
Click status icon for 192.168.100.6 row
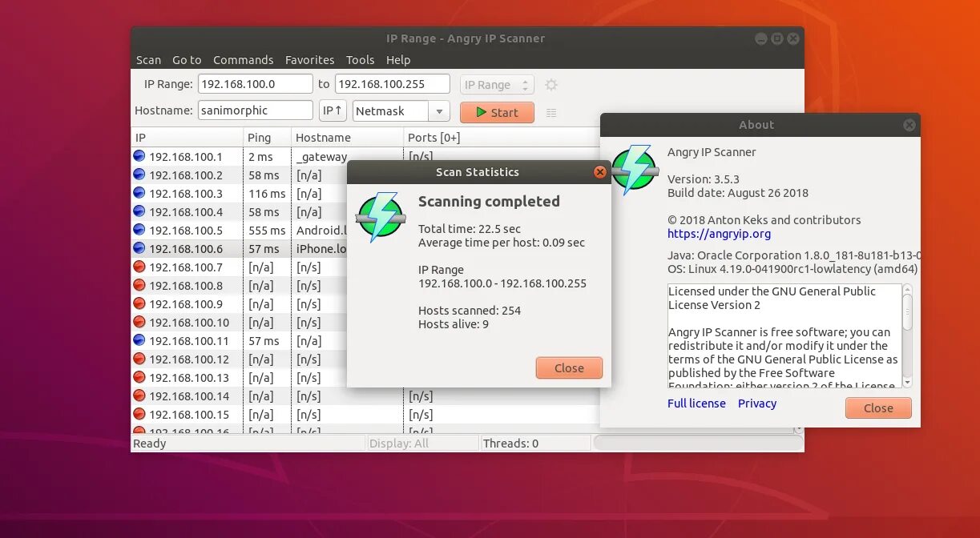coord(139,248)
